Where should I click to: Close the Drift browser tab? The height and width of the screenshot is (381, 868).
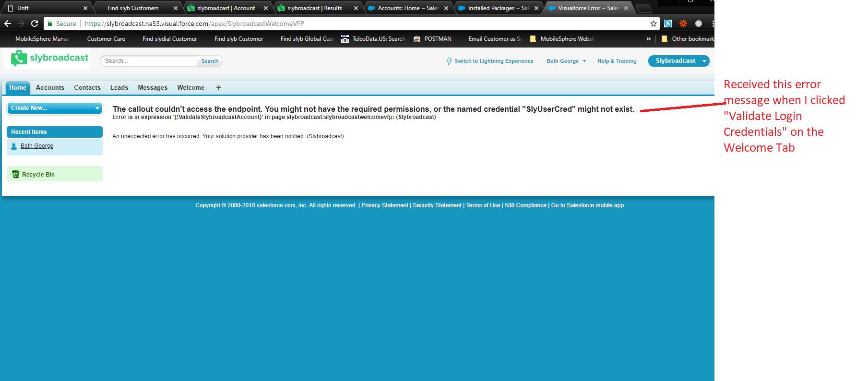[x=85, y=8]
